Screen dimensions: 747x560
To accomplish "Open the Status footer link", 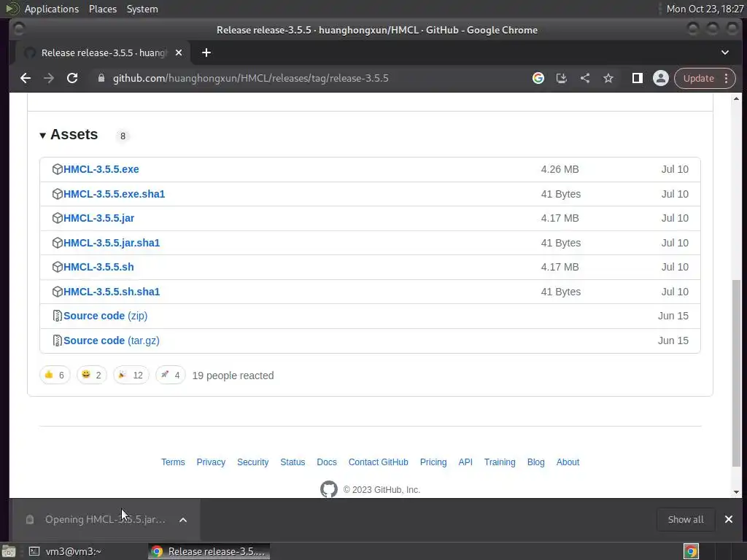I will pos(293,462).
